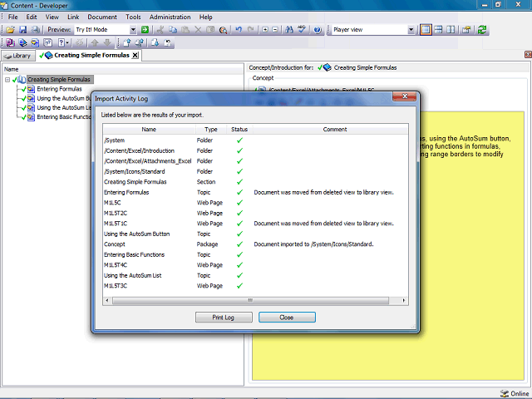Screen dimensions: 532x399
Task: Click the Online status bar indicator
Action: coord(514,393)
